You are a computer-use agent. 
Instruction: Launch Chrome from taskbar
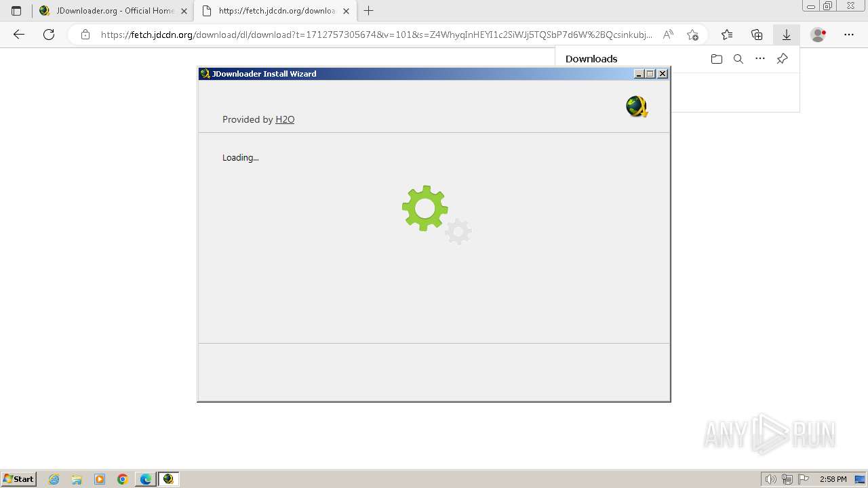(x=123, y=479)
